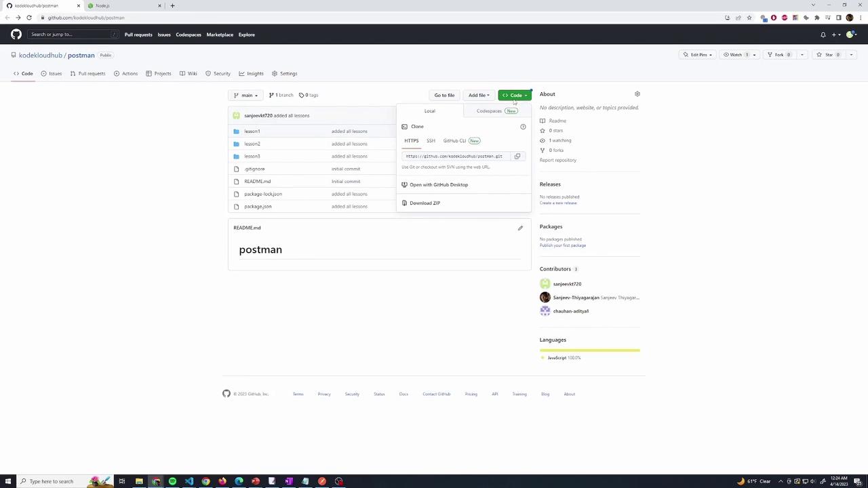Bookmark this page with the star icon
868x488 pixels.
coord(749,18)
